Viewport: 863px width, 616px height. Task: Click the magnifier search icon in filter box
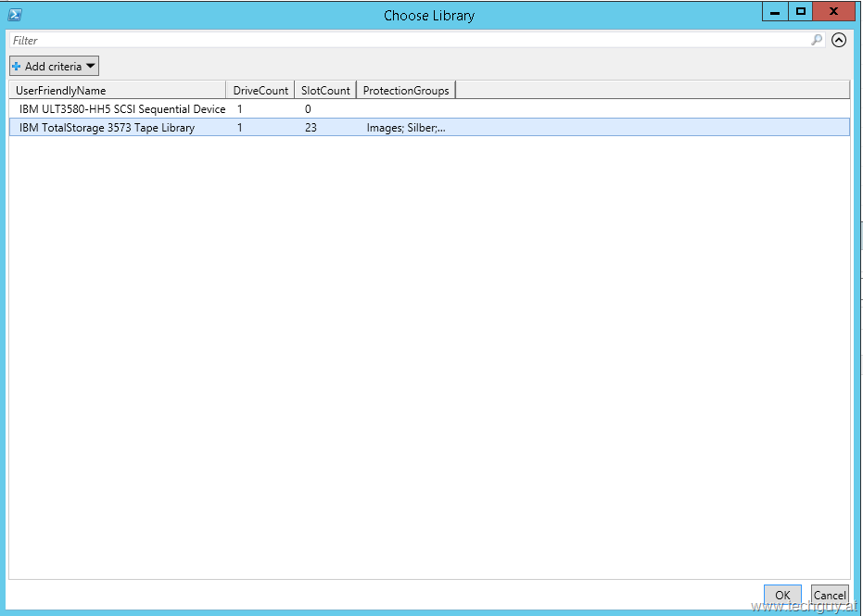[x=817, y=40]
